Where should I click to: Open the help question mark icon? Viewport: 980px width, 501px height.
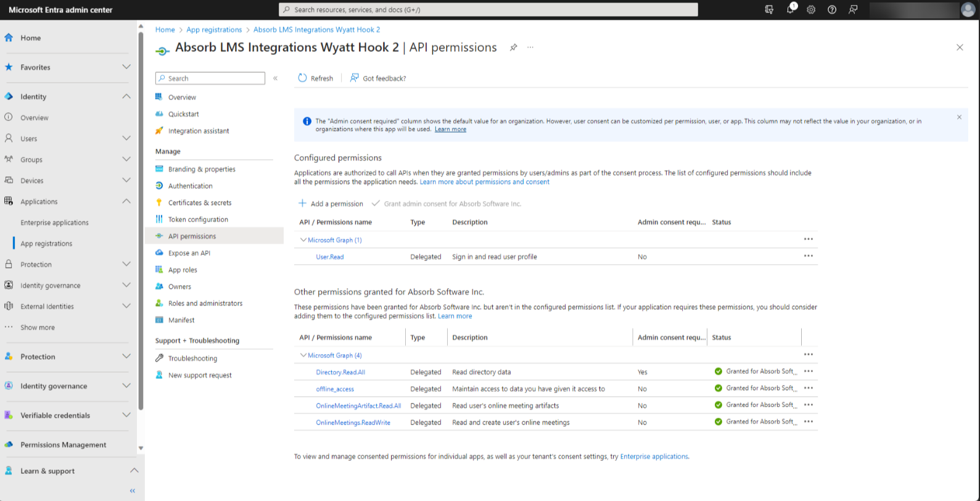pyautogui.click(x=832, y=9)
